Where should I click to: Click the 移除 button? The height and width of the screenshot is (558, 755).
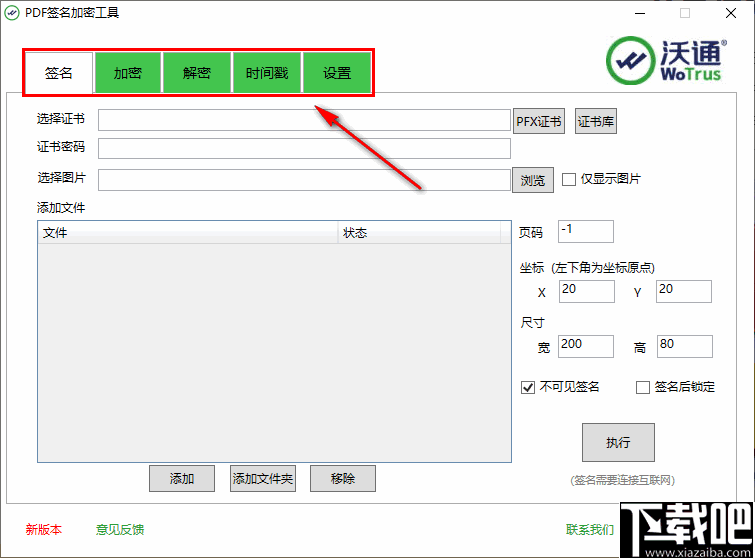(342, 479)
